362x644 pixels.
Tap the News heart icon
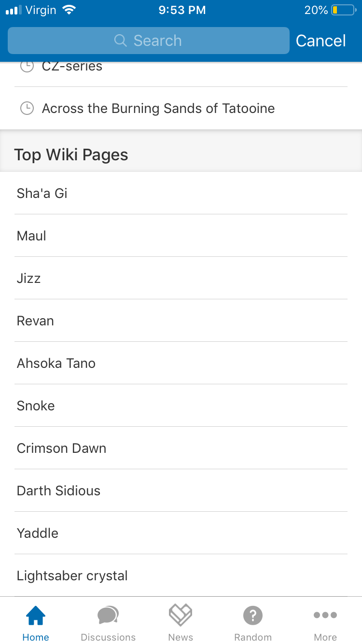point(181,615)
